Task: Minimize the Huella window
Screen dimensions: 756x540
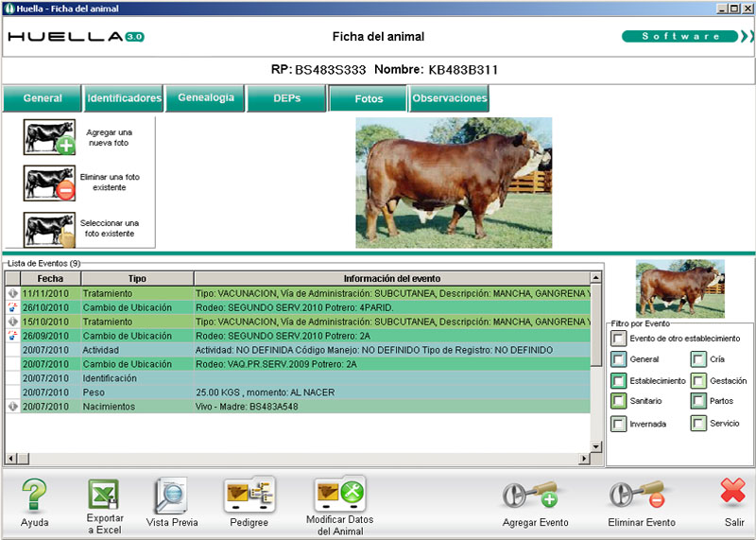Action: point(722,9)
